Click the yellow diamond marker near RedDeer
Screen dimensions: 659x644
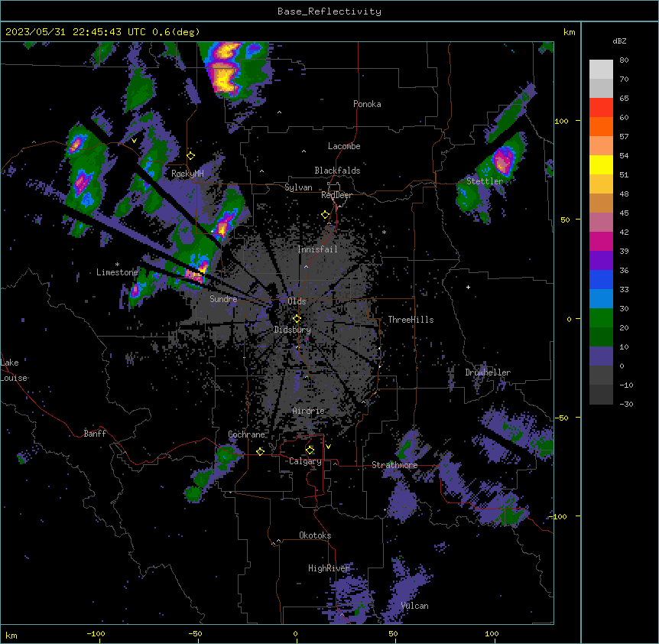pyautogui.click(x=325, y=215)
